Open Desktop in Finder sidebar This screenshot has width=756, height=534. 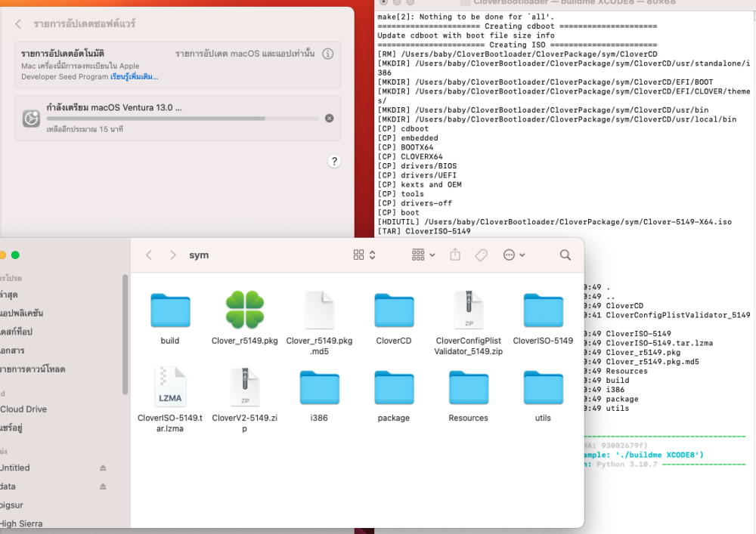coord(17,332)
